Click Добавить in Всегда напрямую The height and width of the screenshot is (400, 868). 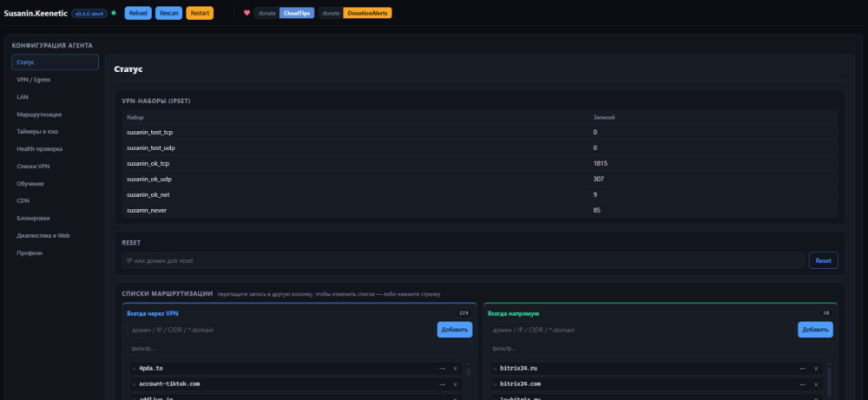coord(815,330)
